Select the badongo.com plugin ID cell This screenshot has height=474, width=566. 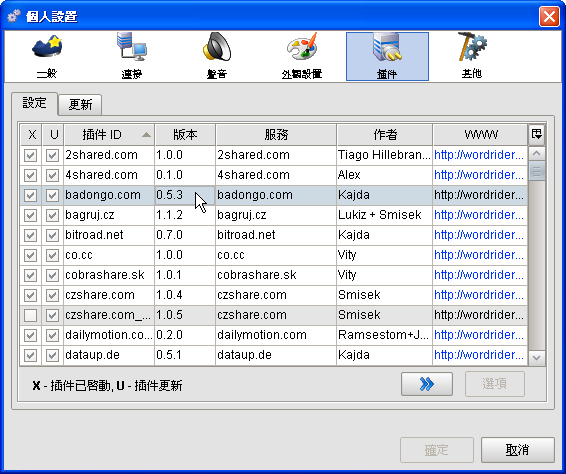pos(109,195)
